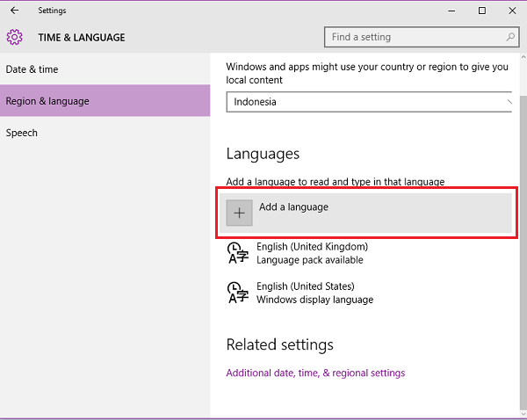Click the Add a language button
Image resolution: width=527 pixels, height=420 pixels.
[365, 213]
